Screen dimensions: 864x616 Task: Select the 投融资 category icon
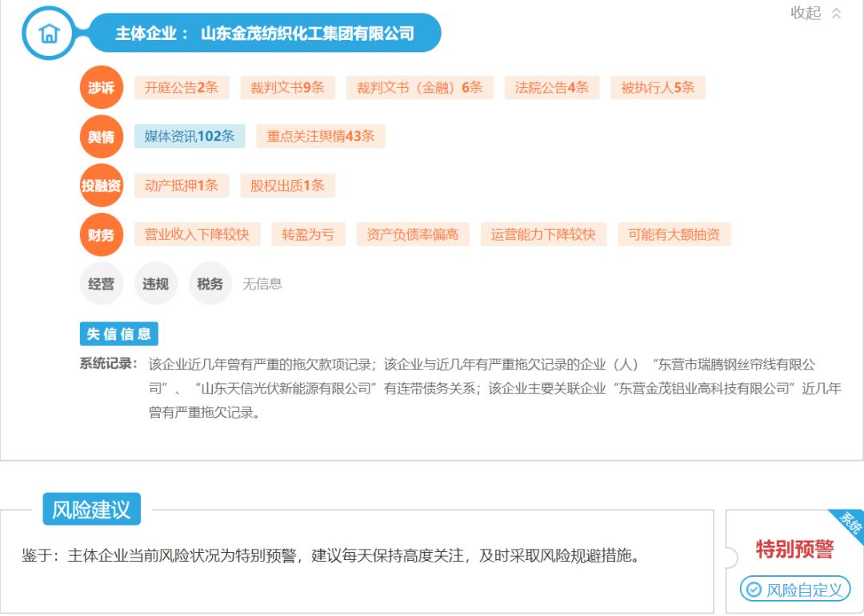click(101, 185)
